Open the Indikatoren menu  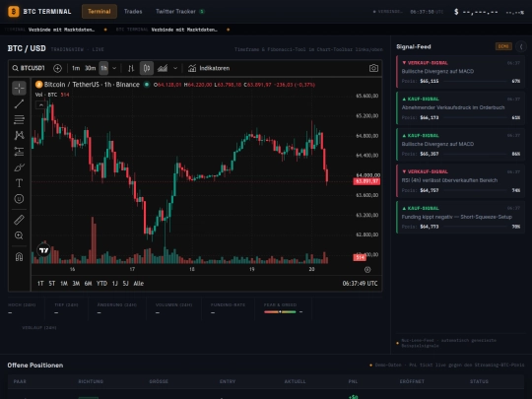(x=209, y=68)
